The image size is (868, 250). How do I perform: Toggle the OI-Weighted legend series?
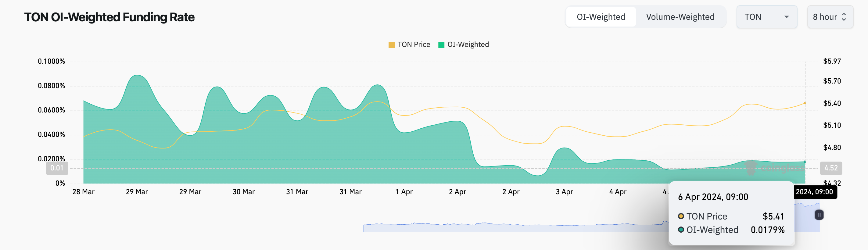464,45
